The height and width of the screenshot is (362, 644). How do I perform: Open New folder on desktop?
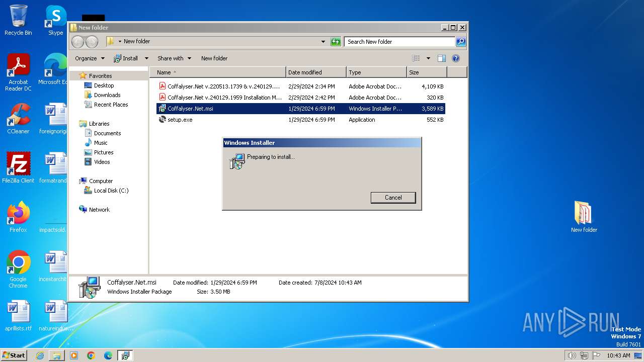click(584, 217)
